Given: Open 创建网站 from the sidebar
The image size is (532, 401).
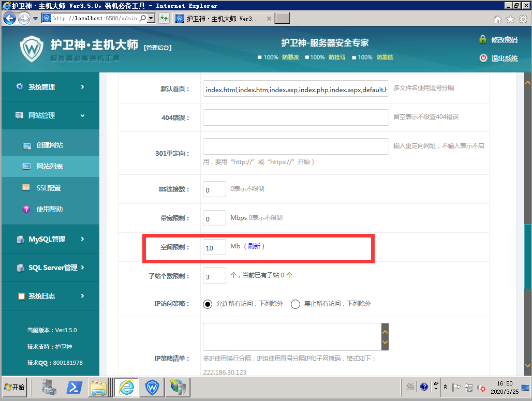Looking at the screenshot, I should point(49,145).
